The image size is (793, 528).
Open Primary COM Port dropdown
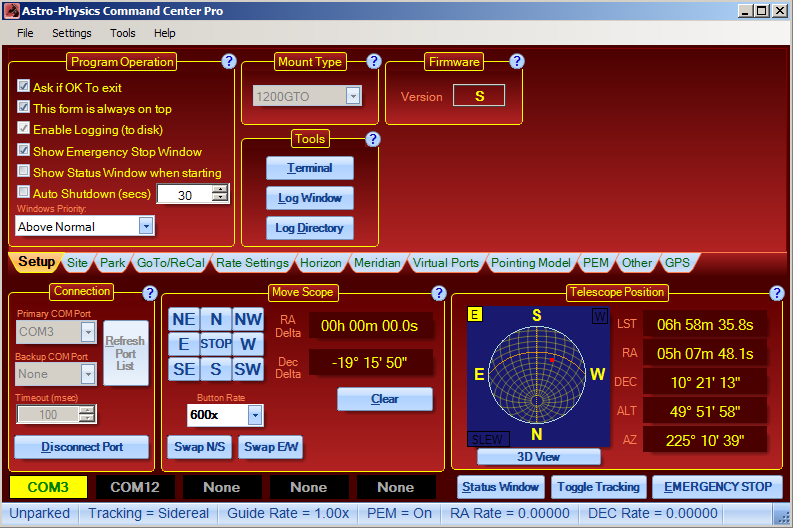pos(88,332)
